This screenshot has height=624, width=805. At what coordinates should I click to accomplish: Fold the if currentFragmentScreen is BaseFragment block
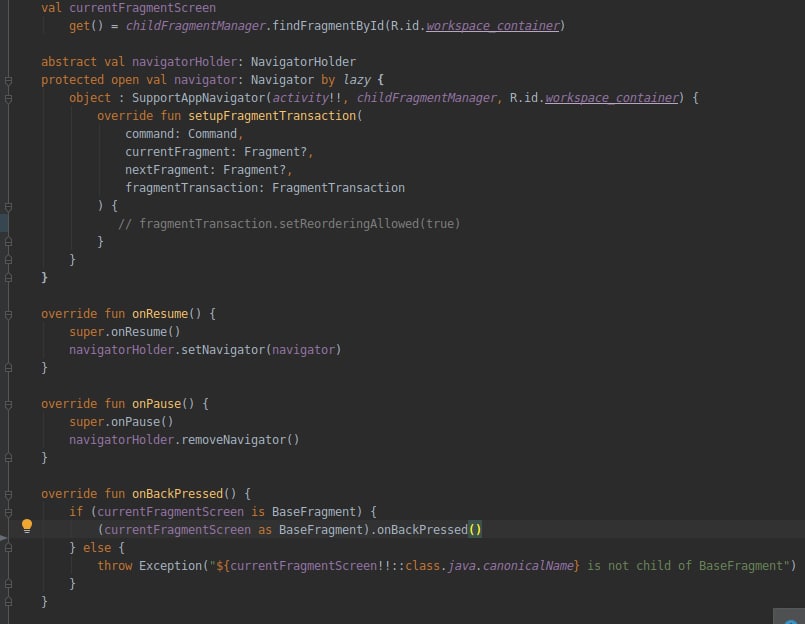coord(8,513)
